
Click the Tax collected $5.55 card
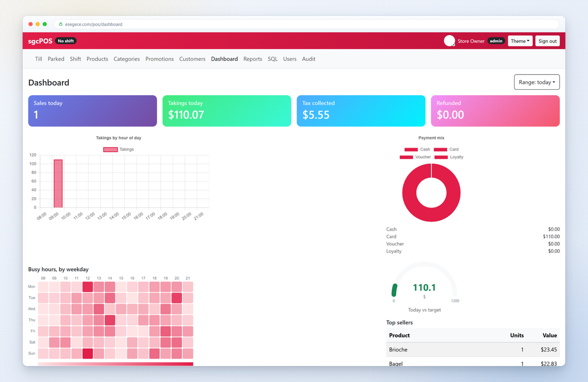(x=361, y=111)
